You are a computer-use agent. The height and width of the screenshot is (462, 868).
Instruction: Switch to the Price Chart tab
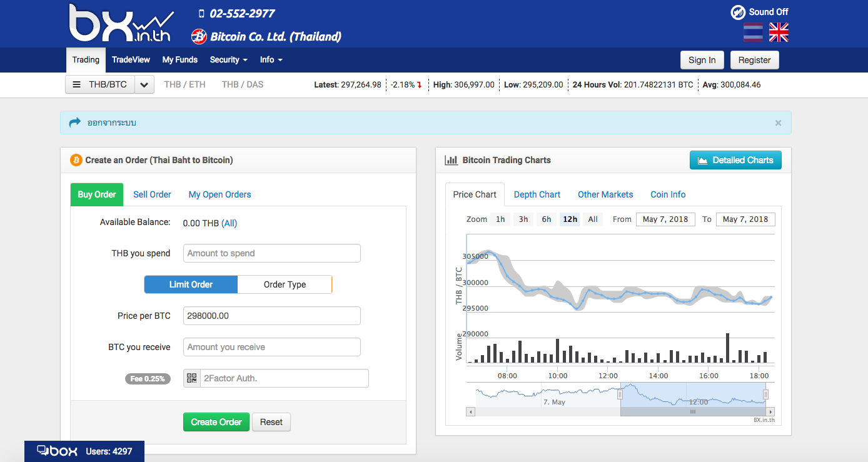pos(475,194)
